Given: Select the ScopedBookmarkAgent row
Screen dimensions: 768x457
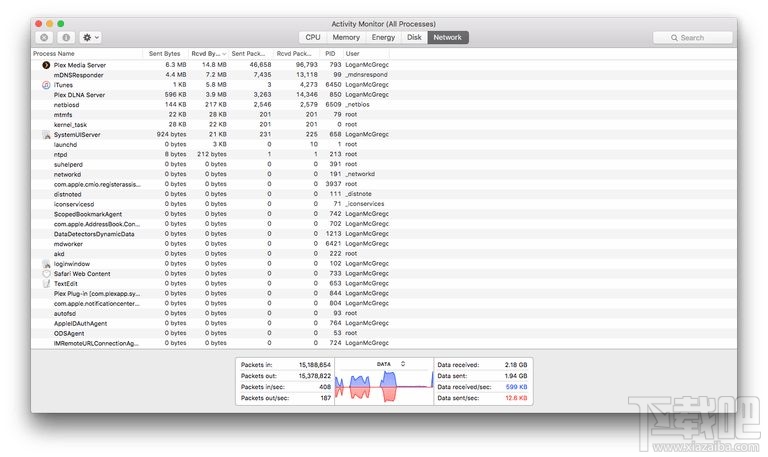Looking at the screenshot, I should coord(384,214).
